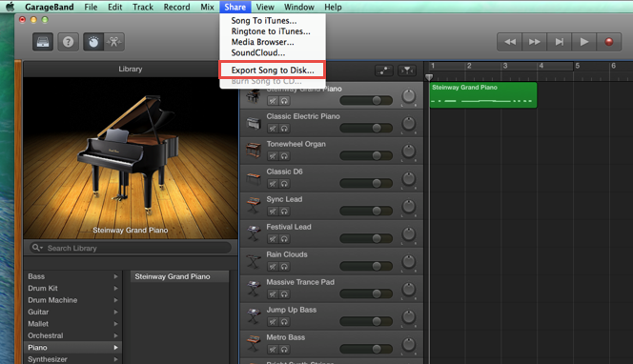Choose Song To iTunes menu item
This screenshot has height=364, width=633.
(273, 21)
